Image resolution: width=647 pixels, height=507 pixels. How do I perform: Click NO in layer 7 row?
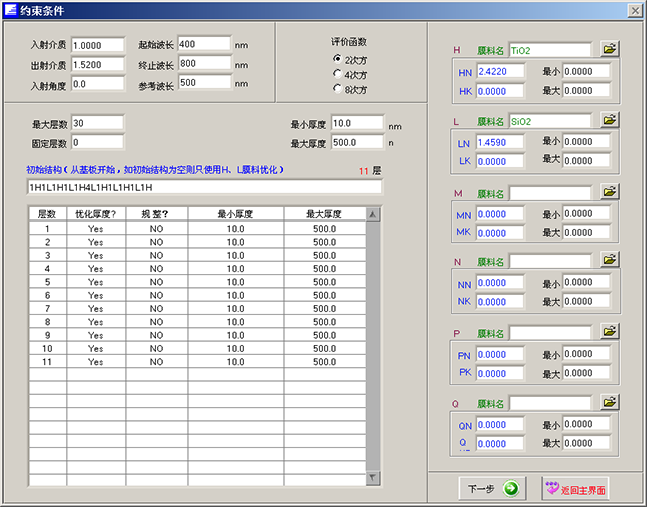(x=156, y=309)
